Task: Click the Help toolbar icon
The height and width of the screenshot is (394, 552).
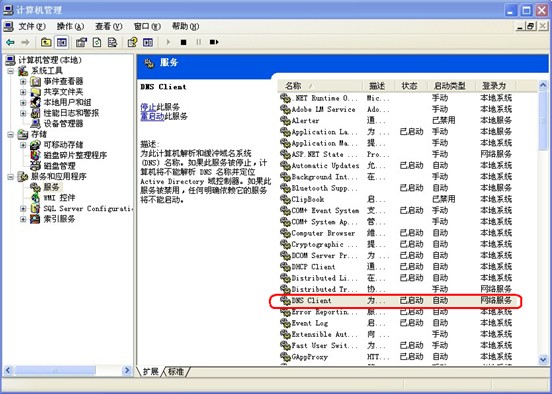Action: (132, 42)
